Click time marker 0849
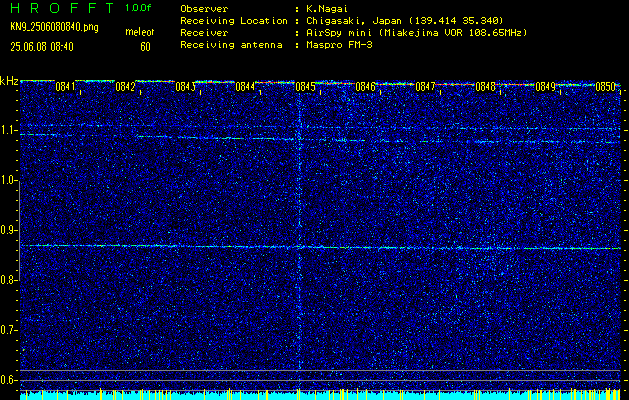629x400 pixels. [545, 87]
